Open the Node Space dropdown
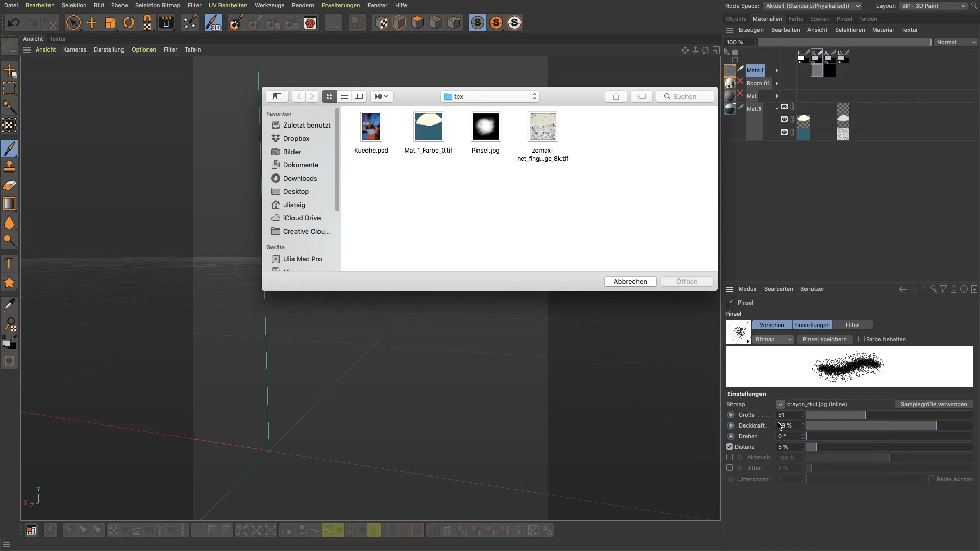The image size is (980, 551). 813,6
